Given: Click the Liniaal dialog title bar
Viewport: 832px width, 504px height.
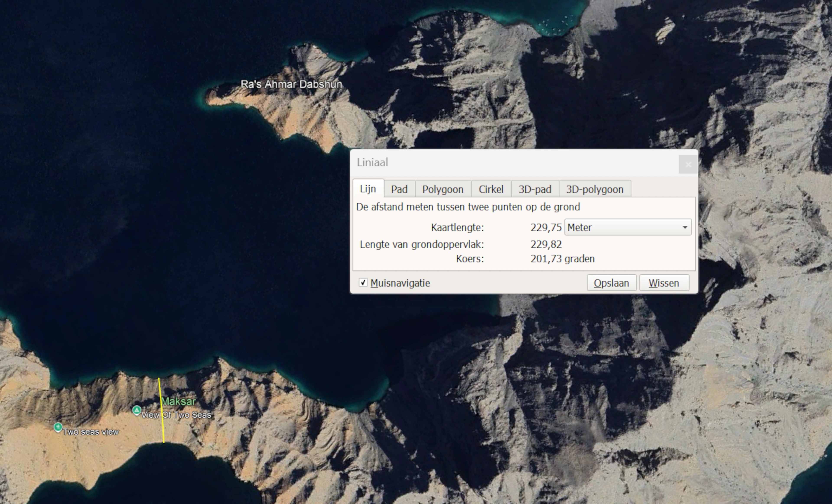Looking at the screenshot, I should tap(506, 163).
